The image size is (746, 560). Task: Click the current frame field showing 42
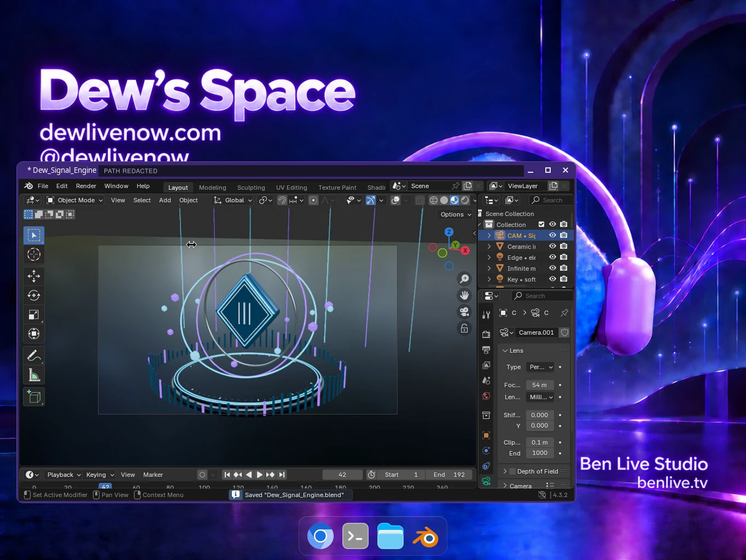[x=342, y=475]
